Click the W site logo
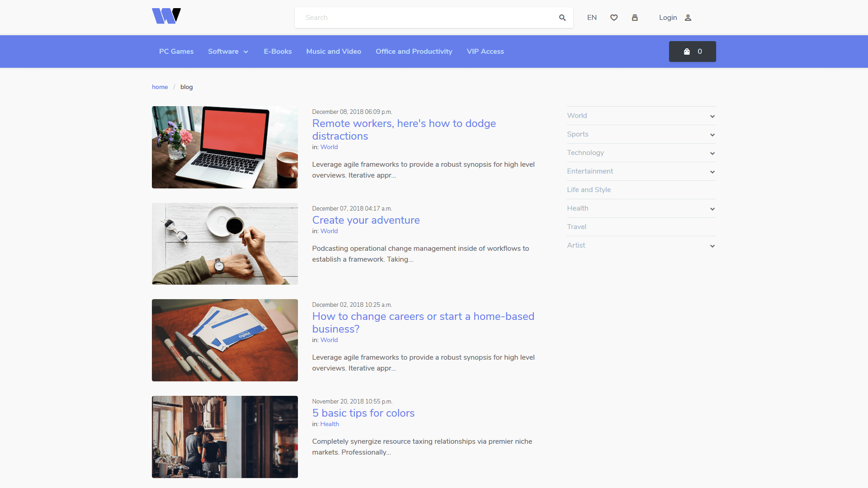The image size is (868, 488). pyautogui.click(x=166, y=16)
